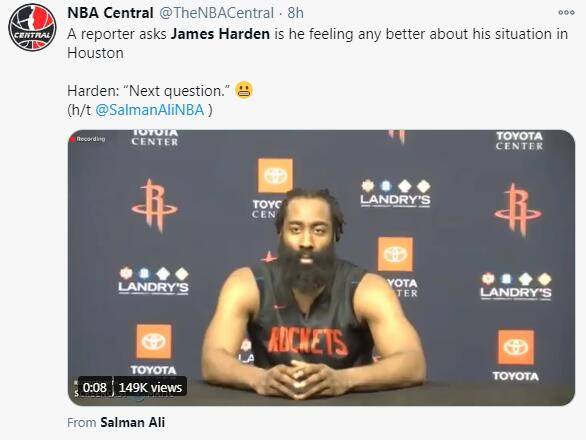Click the "A reporter asks" tweet text
The image size is (586, 440).
coord(117,34)
